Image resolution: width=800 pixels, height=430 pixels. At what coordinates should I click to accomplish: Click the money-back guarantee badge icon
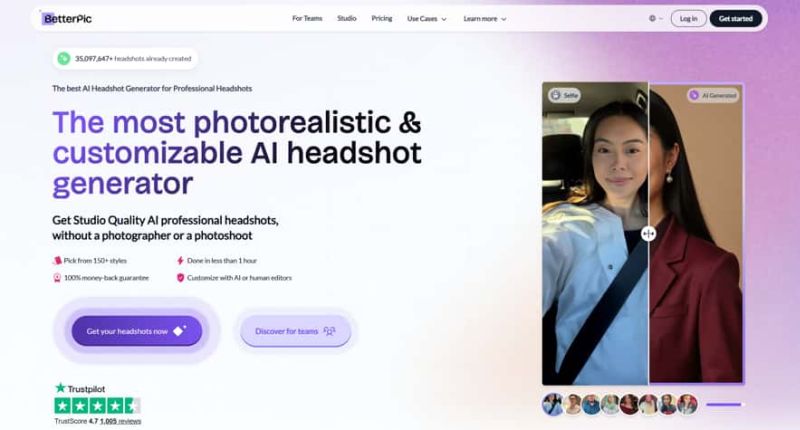tap(57, 277)
